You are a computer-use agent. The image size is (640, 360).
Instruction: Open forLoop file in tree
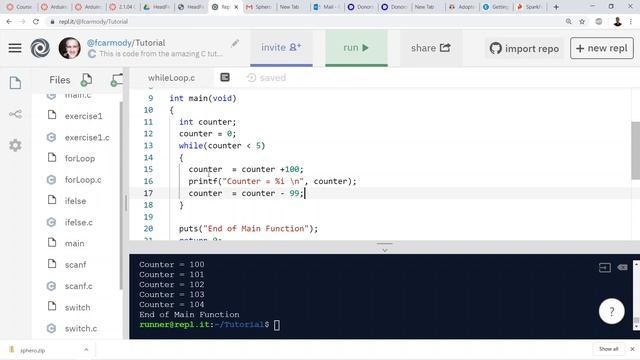[80, 158]
